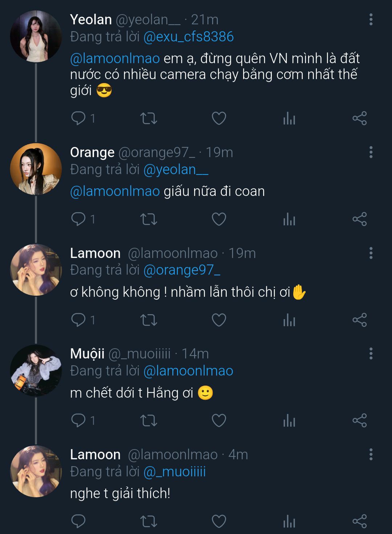
Task: Like Yeolan's tweet about cameras
Action: point(219,118)
